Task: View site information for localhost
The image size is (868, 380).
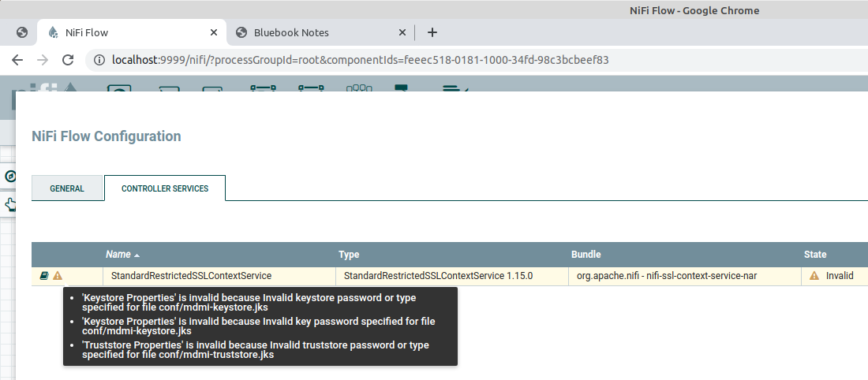Action: (99, 60)
